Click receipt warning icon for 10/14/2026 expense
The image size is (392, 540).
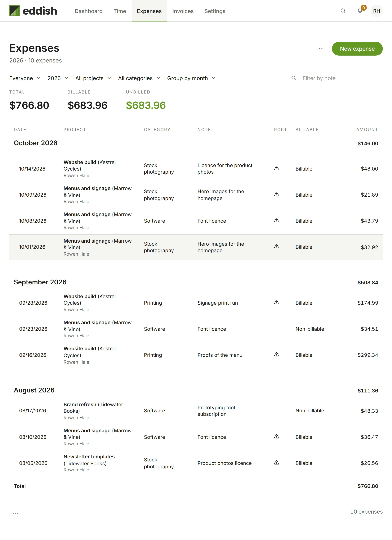pos(276,168)
